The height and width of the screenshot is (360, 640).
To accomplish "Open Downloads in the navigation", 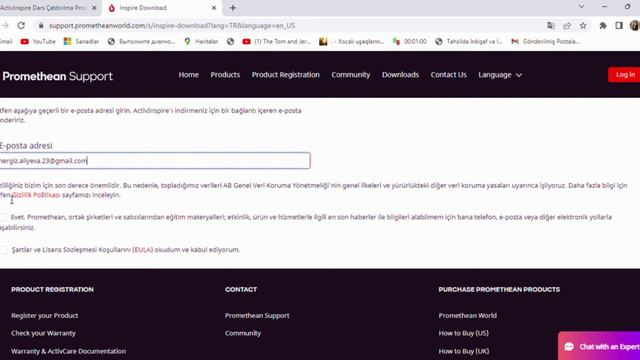I will [x=400, y=75].
